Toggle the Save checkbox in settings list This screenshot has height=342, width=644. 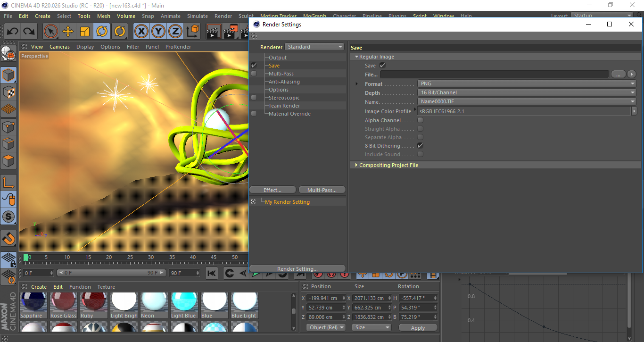point(254,66)
